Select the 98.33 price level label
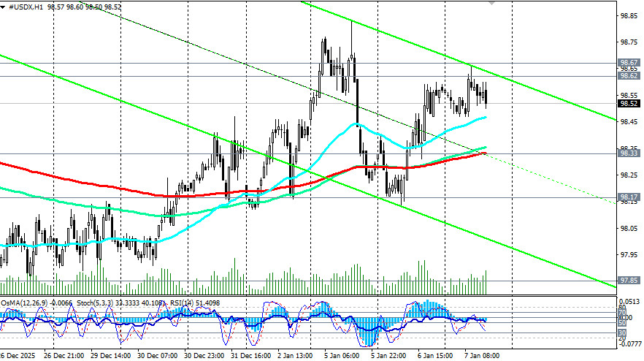The image size is (644, 361). 629,153
